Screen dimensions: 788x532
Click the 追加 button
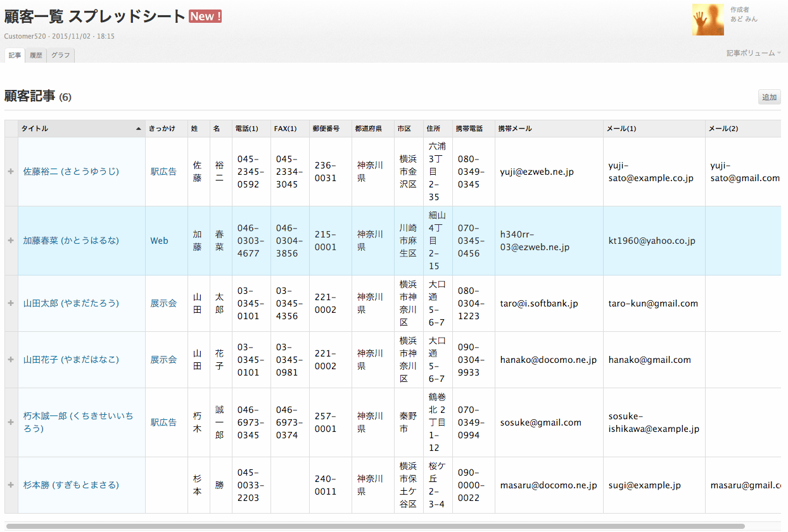point(769,98)
